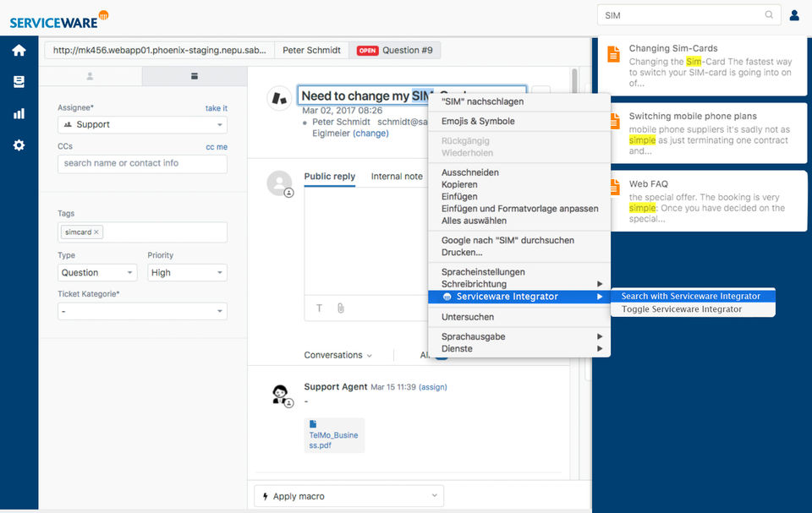This screenshot has height=513, width=812.
Task: Open the Changing Sim-Cards article
Action: [703, 66]
